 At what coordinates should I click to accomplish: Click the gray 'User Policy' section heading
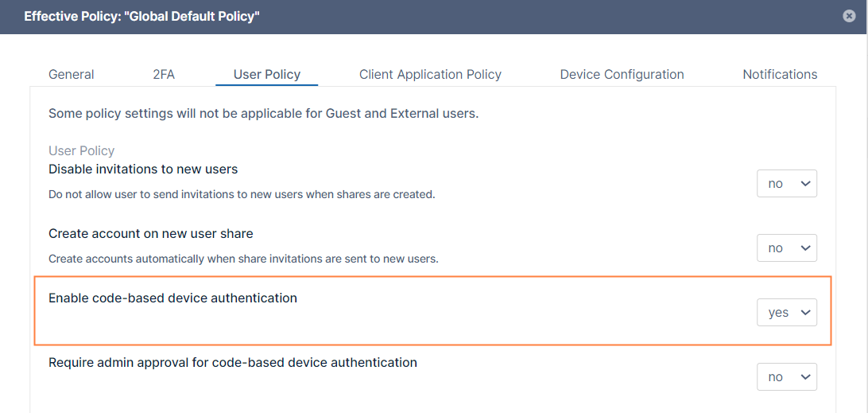(x=81, y=150)
